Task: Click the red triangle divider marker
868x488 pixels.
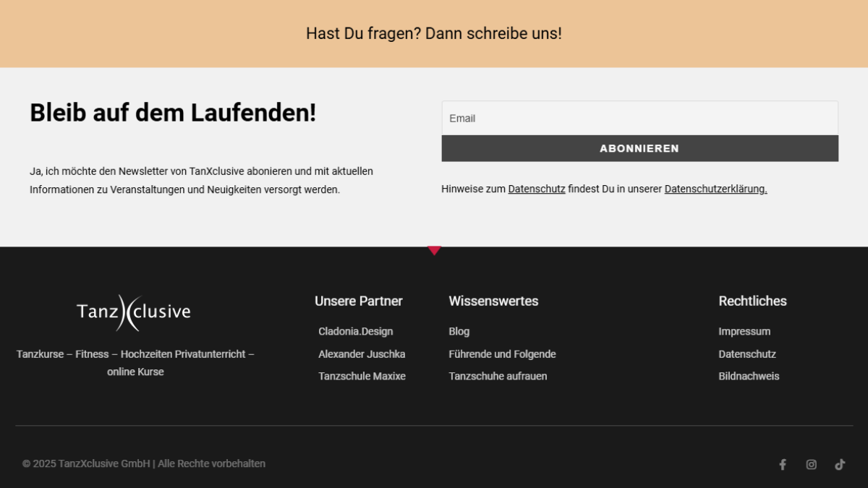Action: (x=434, y=251)
